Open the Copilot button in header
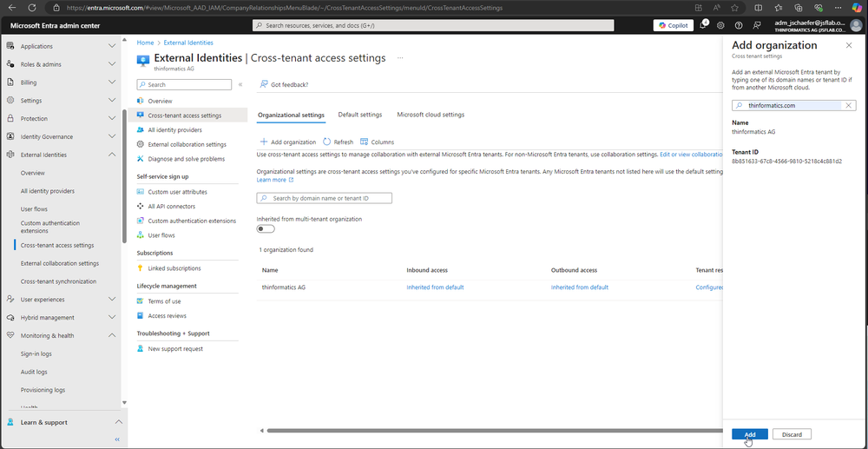Viewport: 868px width, 449px height. (674, 25)
